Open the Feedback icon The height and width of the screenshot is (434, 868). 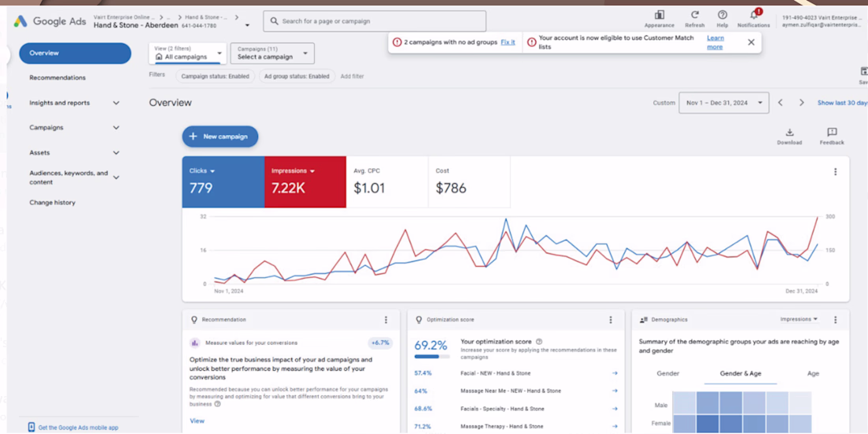point(832,133)
